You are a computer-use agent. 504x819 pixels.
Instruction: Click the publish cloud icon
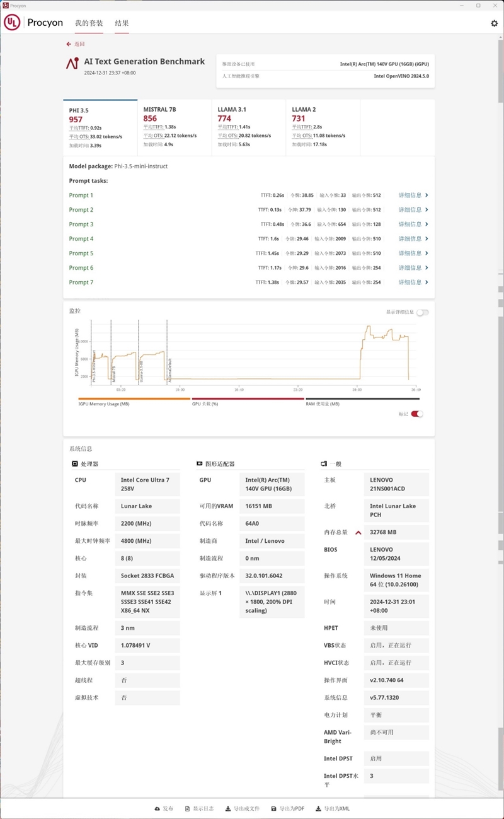pos(157,808)
